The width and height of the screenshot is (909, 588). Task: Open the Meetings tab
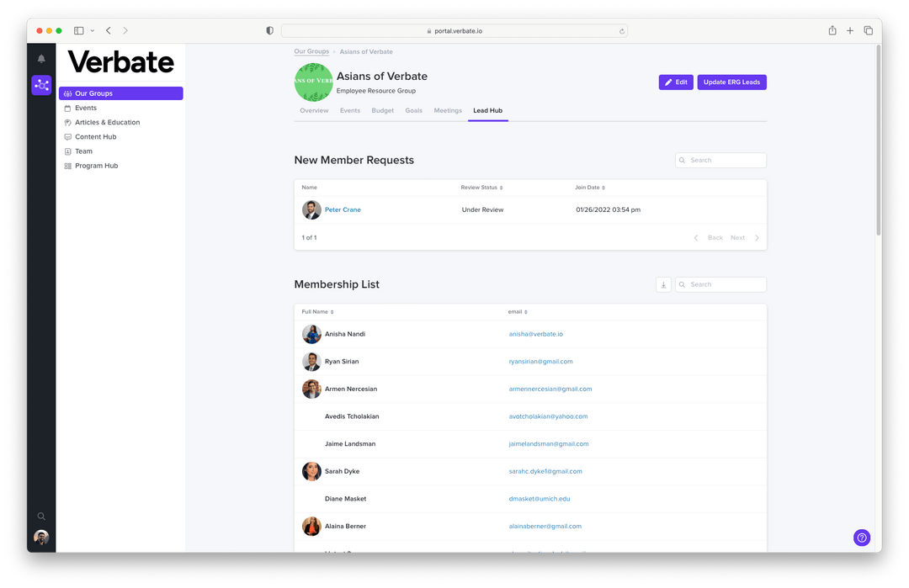(x=448, y=110)
